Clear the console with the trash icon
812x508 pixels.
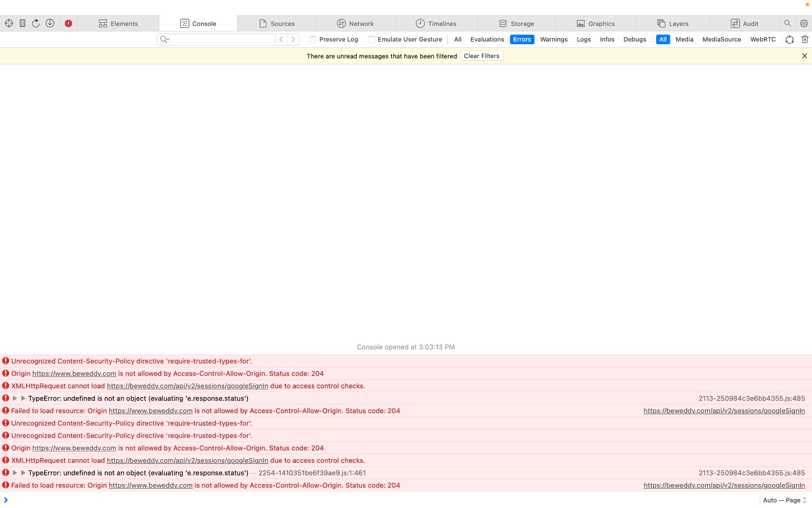tap(804, 40)
